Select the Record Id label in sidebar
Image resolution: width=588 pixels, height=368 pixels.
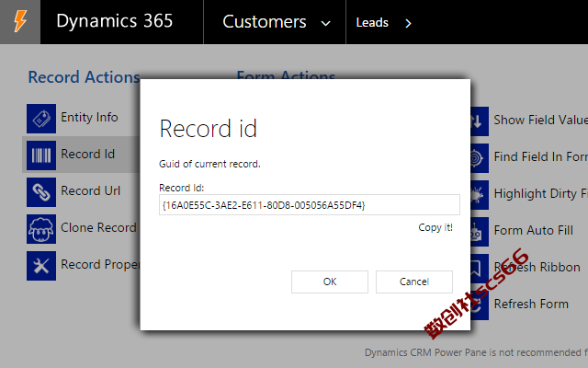tap(88, 154)
